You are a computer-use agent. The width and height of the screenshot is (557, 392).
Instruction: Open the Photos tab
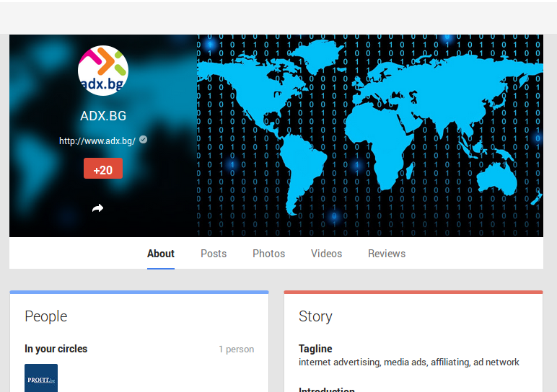[268, 254]
